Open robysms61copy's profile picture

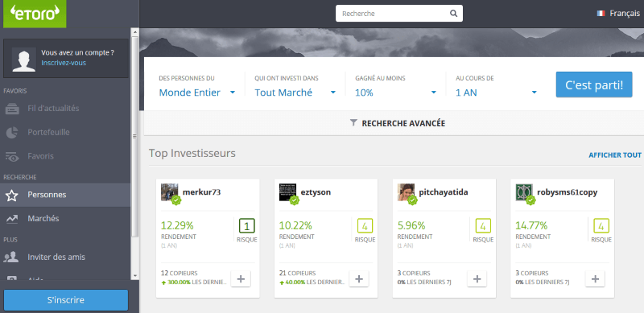[x=524, y=192]
